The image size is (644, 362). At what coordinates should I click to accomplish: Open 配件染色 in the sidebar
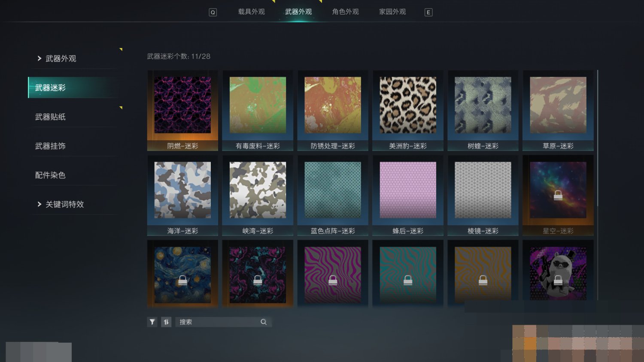click(74, 175)
